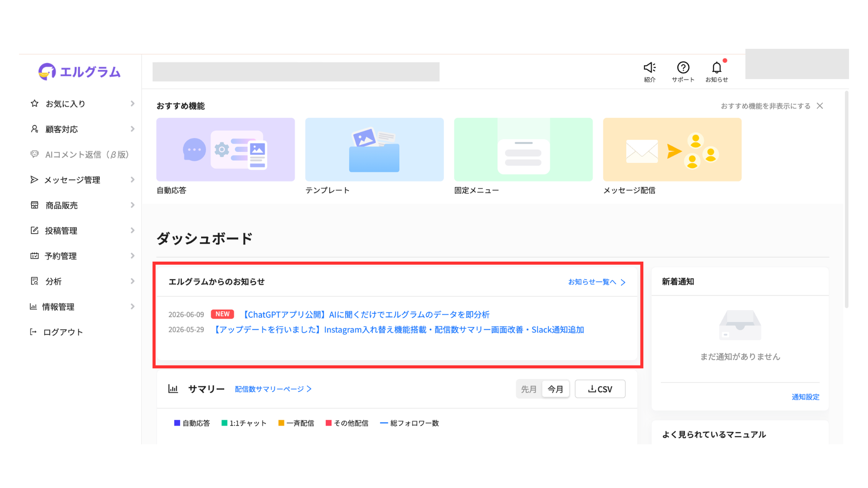Toggle the 一斉配信 legend swatch
This screenshot has height=488, width=868.
pyautogui.click(x=281, y=423)
